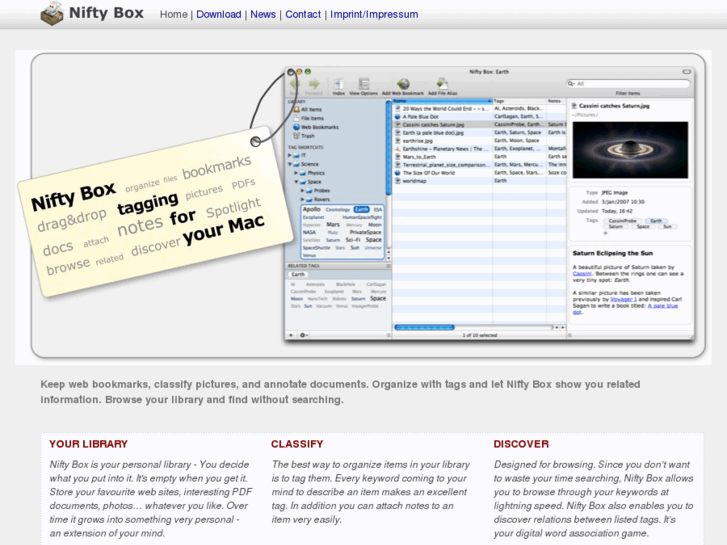
Task: Select '20 Ways the World Could End' row
Action: 479,109
